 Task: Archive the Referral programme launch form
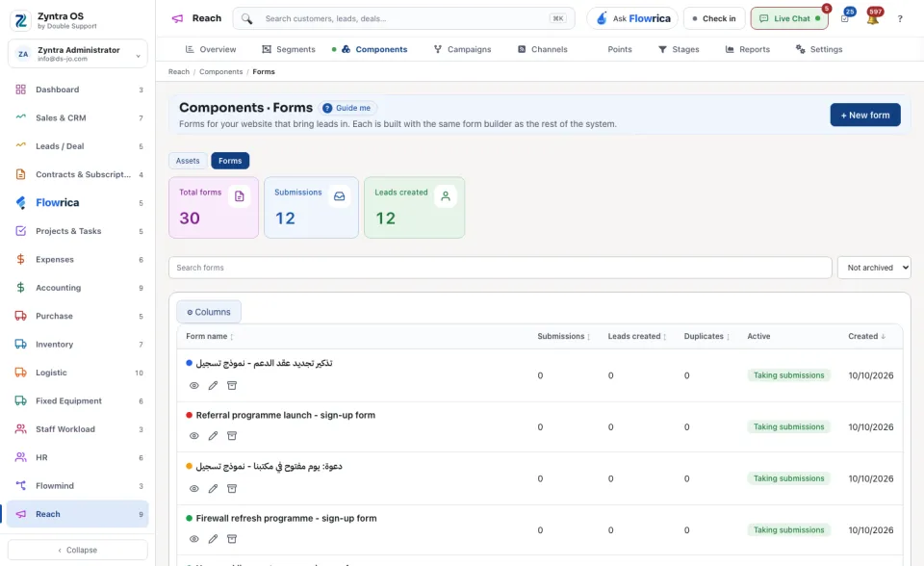pyautogui.click(x=232, y=436)
